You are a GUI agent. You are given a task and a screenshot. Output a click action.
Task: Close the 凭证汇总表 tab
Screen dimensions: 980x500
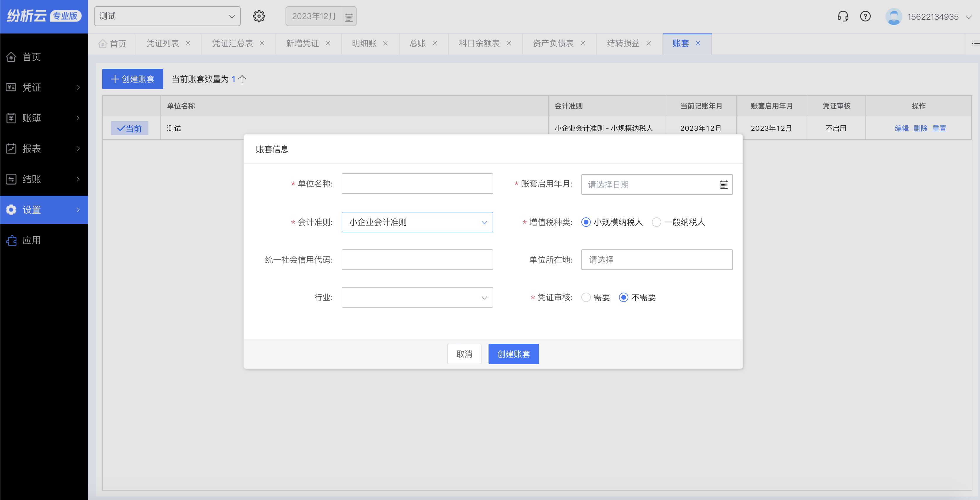pyautogui.click(x=262, y=43)
